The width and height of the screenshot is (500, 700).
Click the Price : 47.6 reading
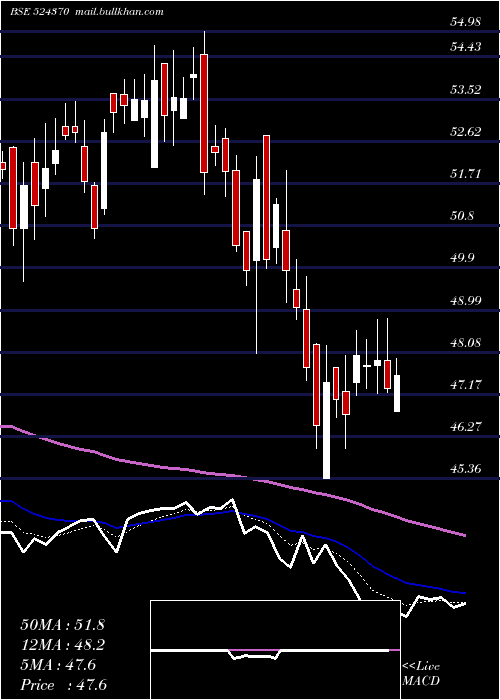tap(63, 685)
